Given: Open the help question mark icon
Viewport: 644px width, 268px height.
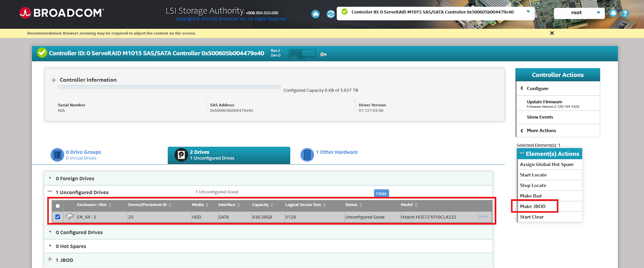Looking at the screenshot, I should [625, 13].
